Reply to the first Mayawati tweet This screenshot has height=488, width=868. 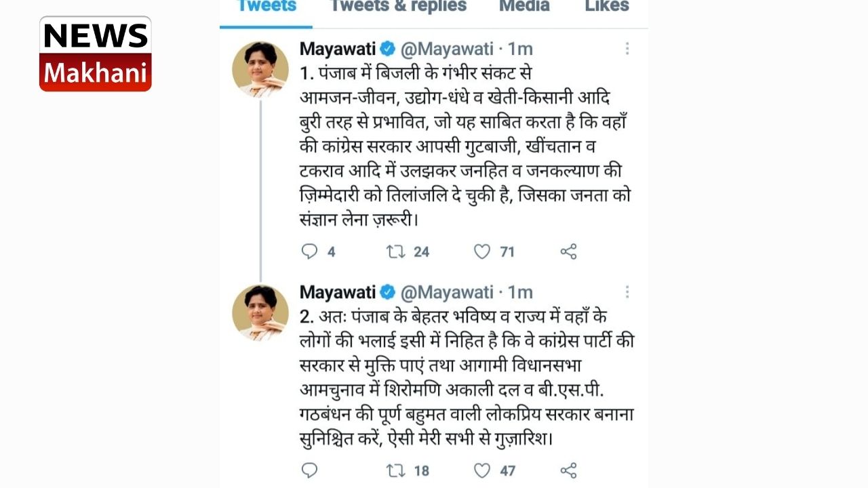[309, 252]
